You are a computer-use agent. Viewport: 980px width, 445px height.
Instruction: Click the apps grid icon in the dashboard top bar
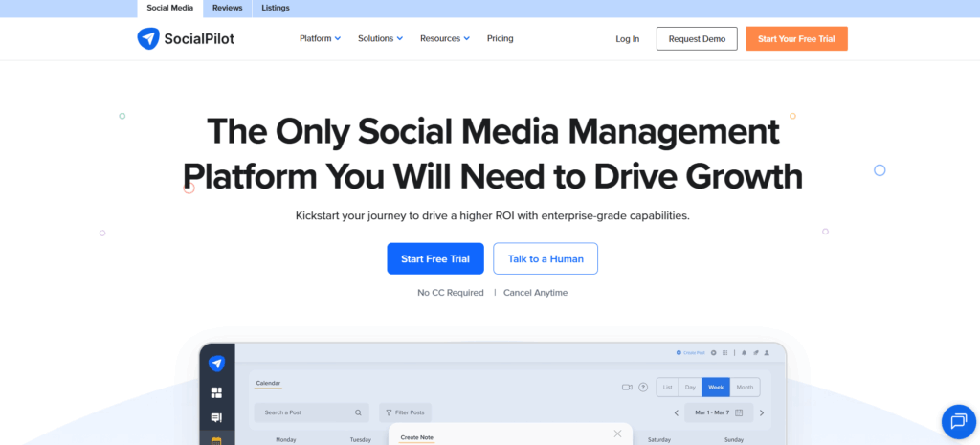[725, 352]
